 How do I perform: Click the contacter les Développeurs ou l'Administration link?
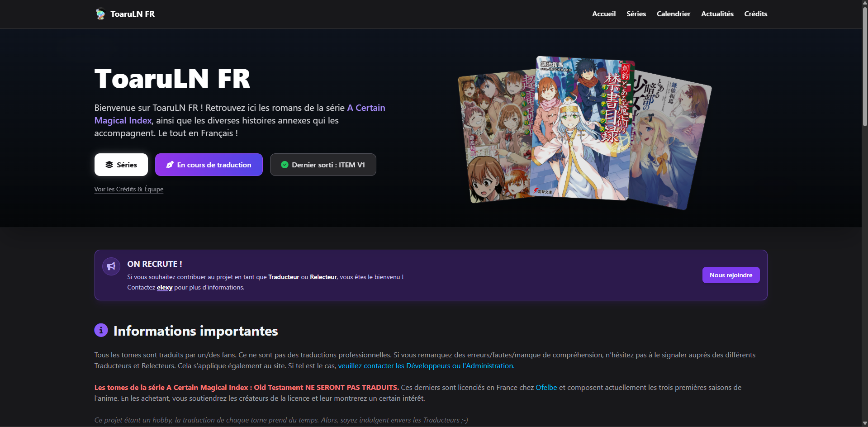[x=426, y=366]
